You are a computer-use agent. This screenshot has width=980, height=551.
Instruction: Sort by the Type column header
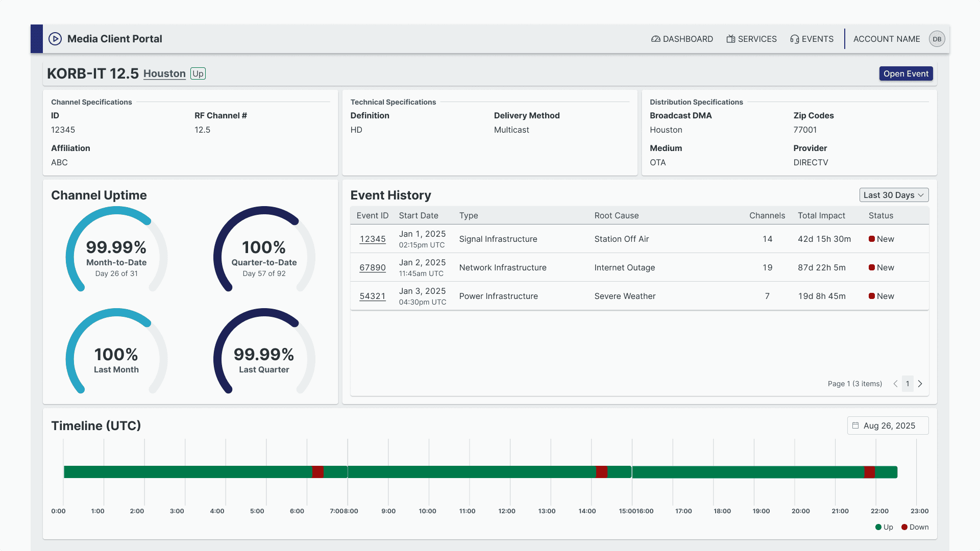[x=469, y=215]
